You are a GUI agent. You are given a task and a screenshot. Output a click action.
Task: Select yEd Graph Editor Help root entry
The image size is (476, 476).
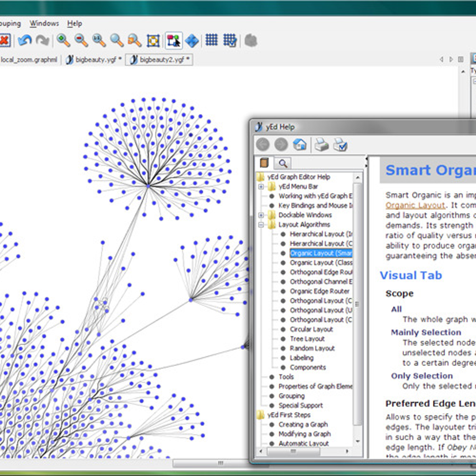(x=298, y=177)
